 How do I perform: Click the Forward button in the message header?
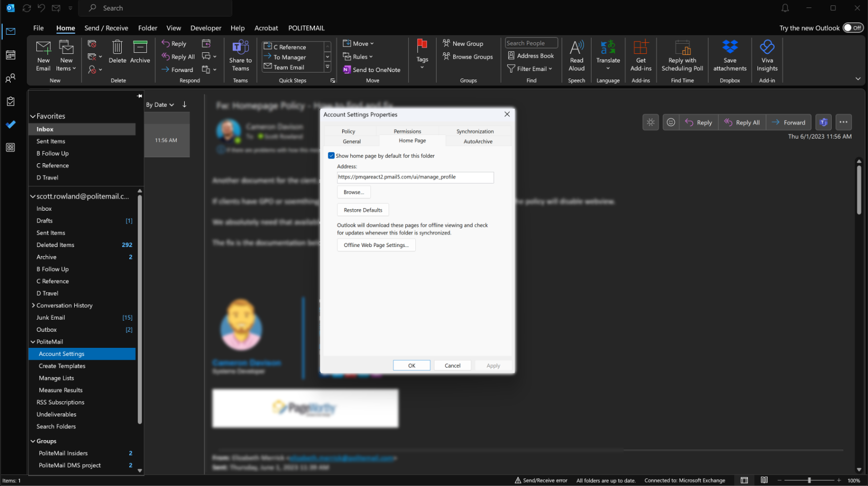point(789,122)
